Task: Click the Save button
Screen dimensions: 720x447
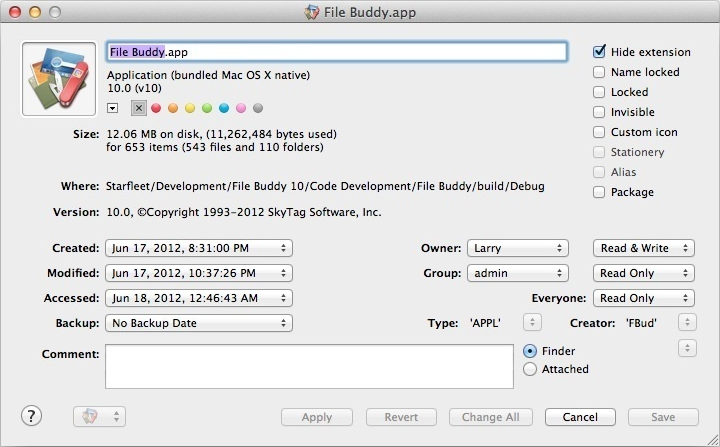Action: click(664, 417)
